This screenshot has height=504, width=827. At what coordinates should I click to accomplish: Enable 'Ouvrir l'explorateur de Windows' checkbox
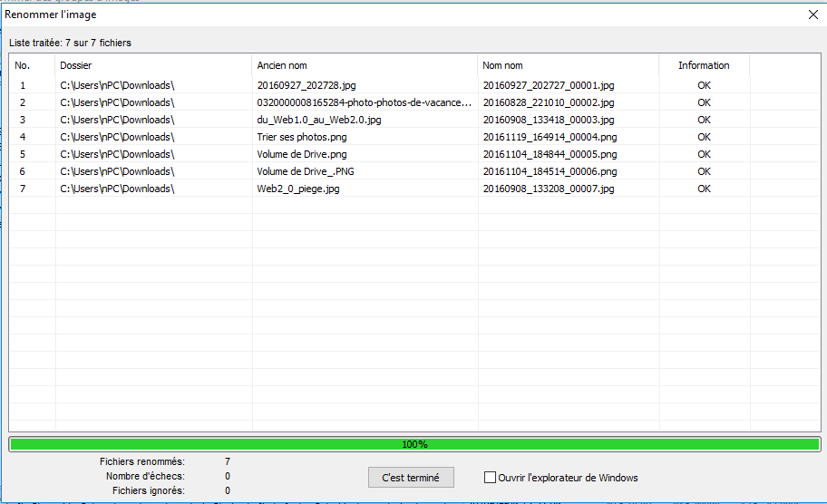490,478
